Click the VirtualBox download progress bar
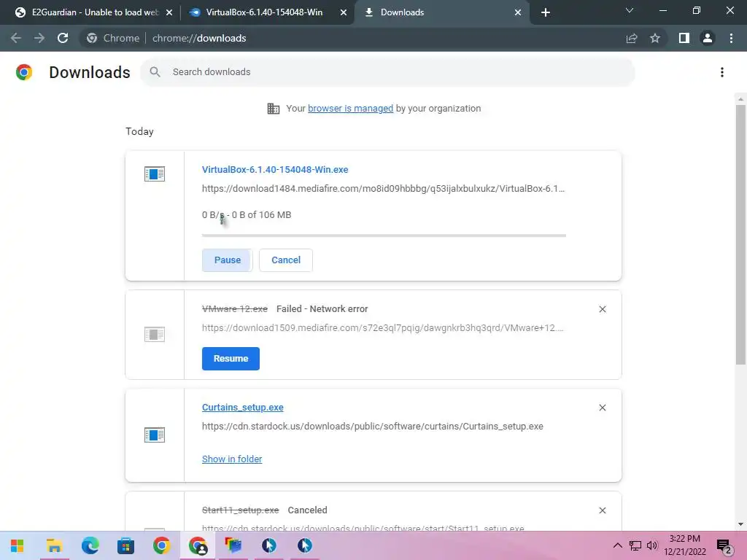 [x=384, y=236]
